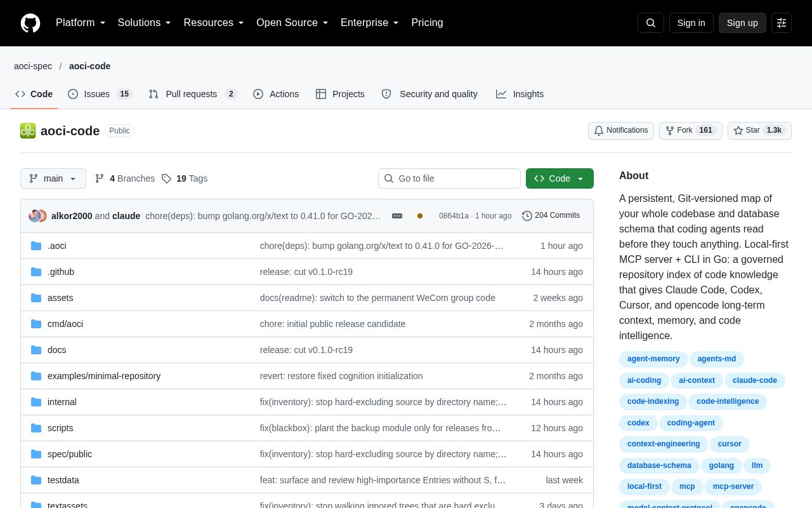Viewport: 812px width, 508px height.
Task: Open Security and quality tab
Action: (429, 94)
